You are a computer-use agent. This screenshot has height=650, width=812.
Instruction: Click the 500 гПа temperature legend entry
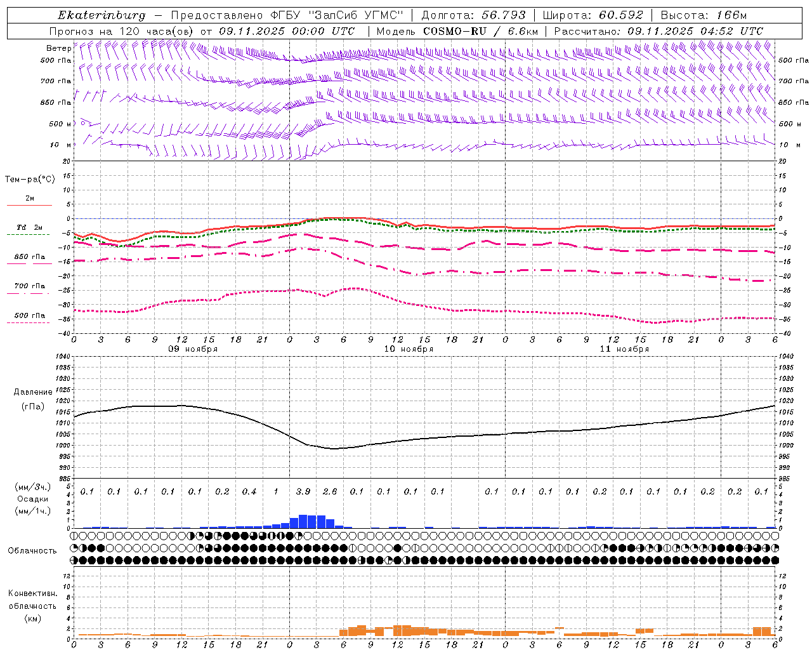tap(29, 315)
